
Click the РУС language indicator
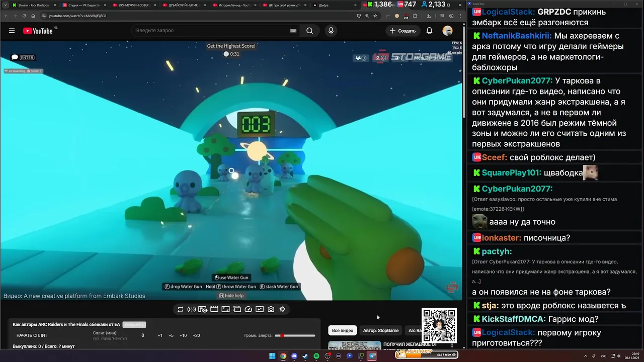(603, 356)
